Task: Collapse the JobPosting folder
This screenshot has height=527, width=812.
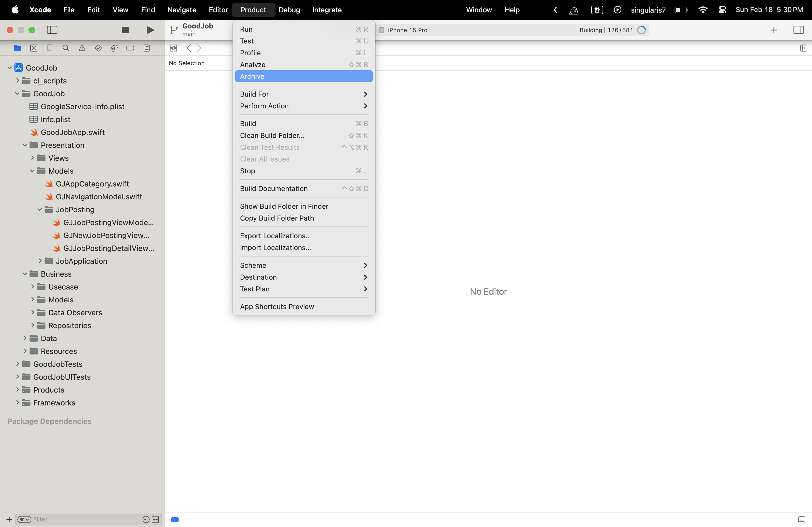Action: tap(39, 209)
